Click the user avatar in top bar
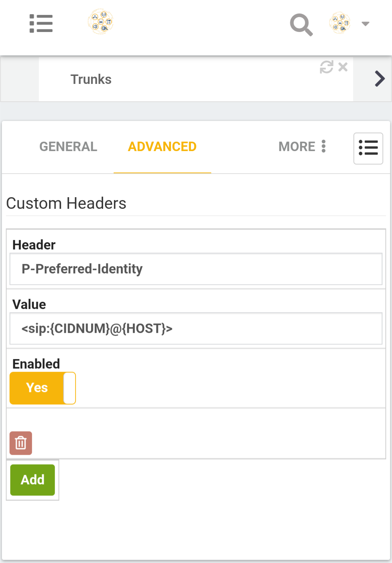The width and height of the screenshot is (392, 563). pyautogui.click(x=340, y=23)
